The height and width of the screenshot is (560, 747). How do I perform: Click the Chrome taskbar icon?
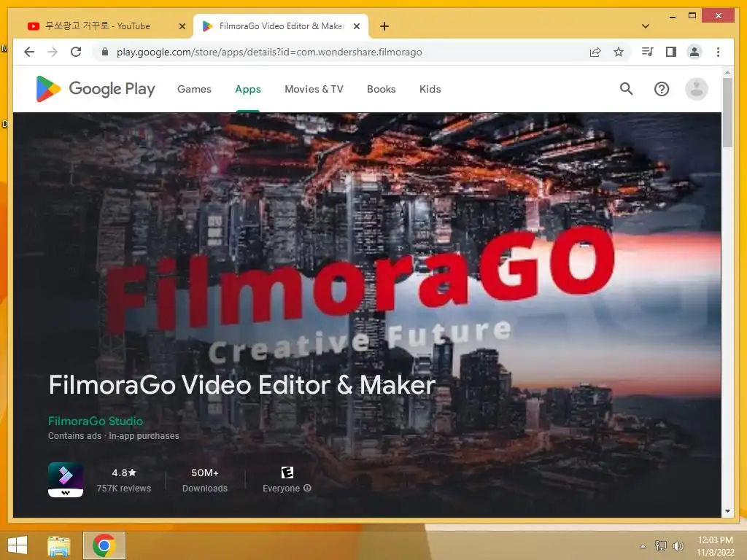[104, 545]
